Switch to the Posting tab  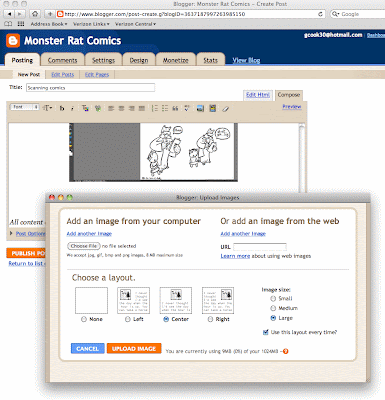point(22,60)
